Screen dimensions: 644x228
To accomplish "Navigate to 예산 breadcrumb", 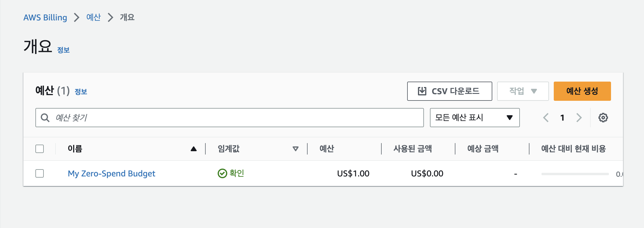I will tap(94, 17).
